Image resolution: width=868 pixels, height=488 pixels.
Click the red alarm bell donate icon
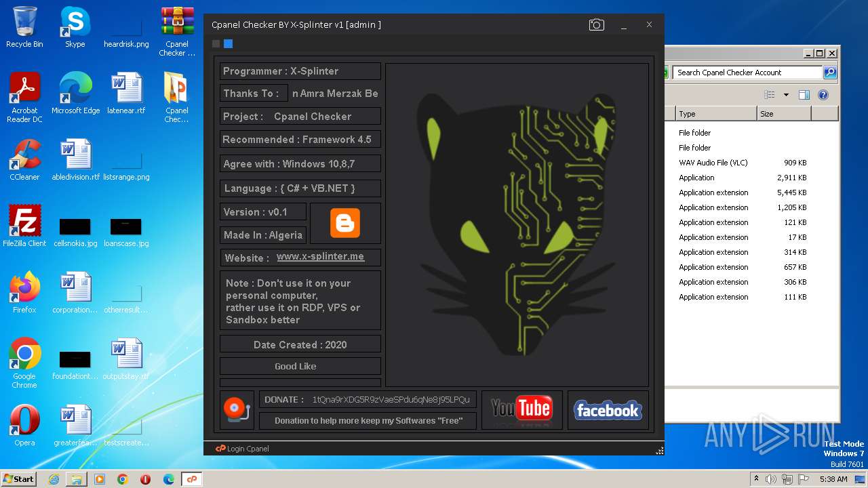pyautogui.click(x=237, y=409)
